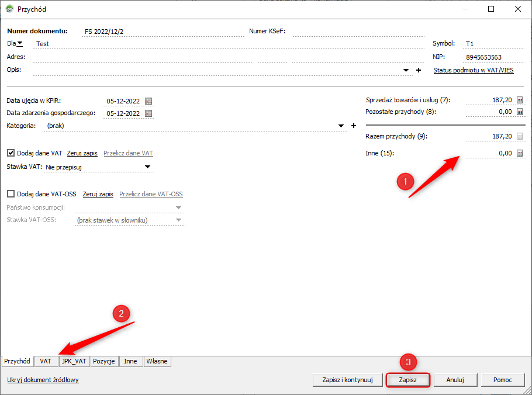Click the Przelicz dane VAT link

(x=128, y=153)
